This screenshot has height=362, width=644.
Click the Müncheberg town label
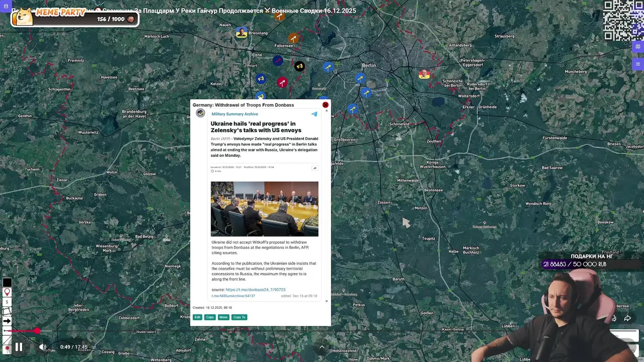(x=576, y=71)
